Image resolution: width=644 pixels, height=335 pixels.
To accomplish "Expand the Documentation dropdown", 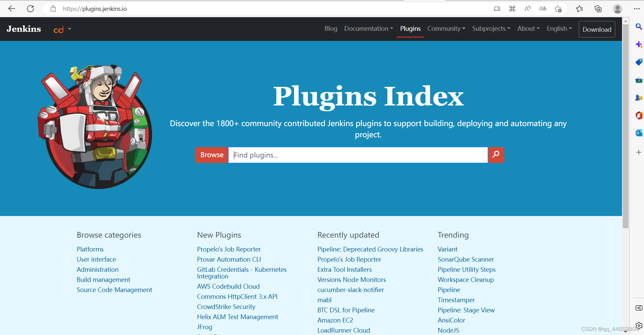I will pos(369,29).
